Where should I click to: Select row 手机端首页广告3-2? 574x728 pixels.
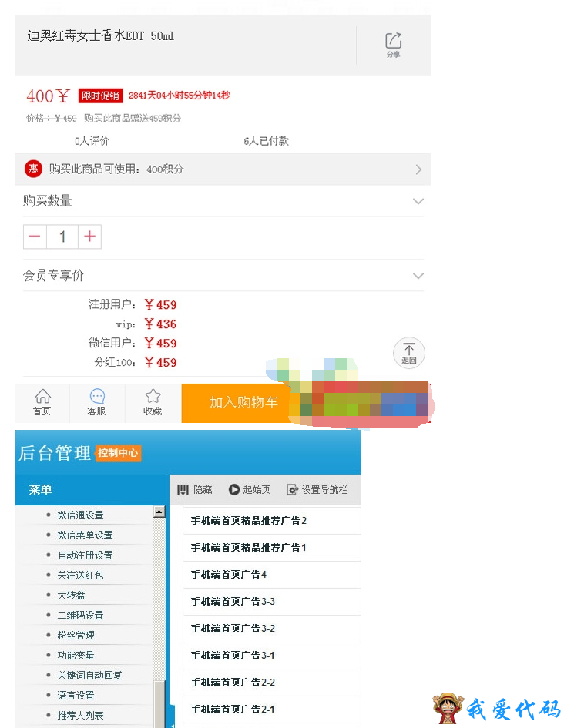272,628
